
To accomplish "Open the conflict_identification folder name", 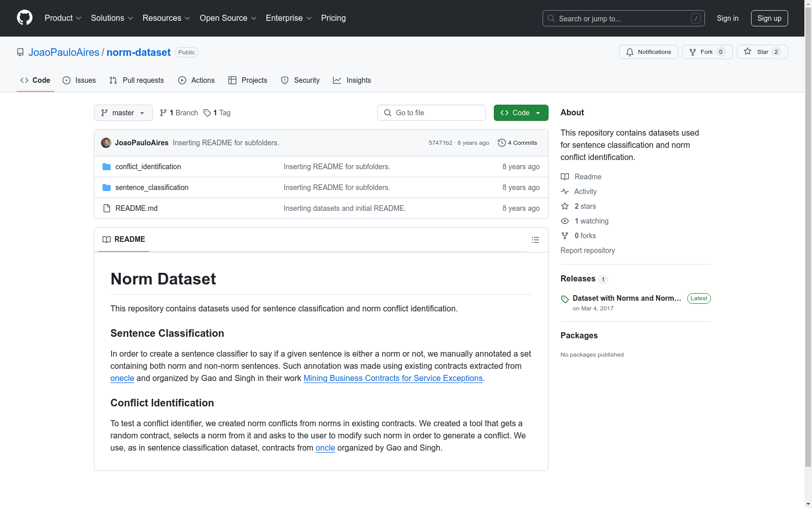I will pyautogui.click(x=148, y=167).
